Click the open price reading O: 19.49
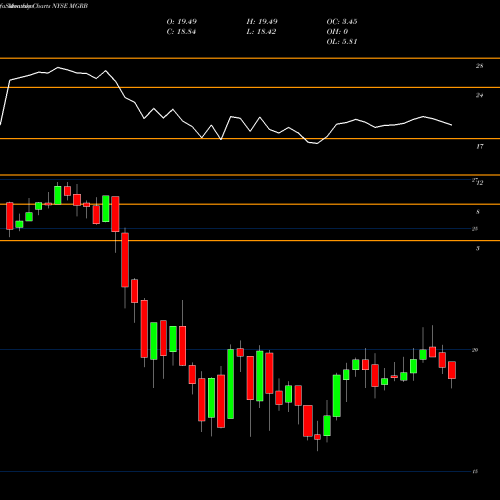 [182, 22]
